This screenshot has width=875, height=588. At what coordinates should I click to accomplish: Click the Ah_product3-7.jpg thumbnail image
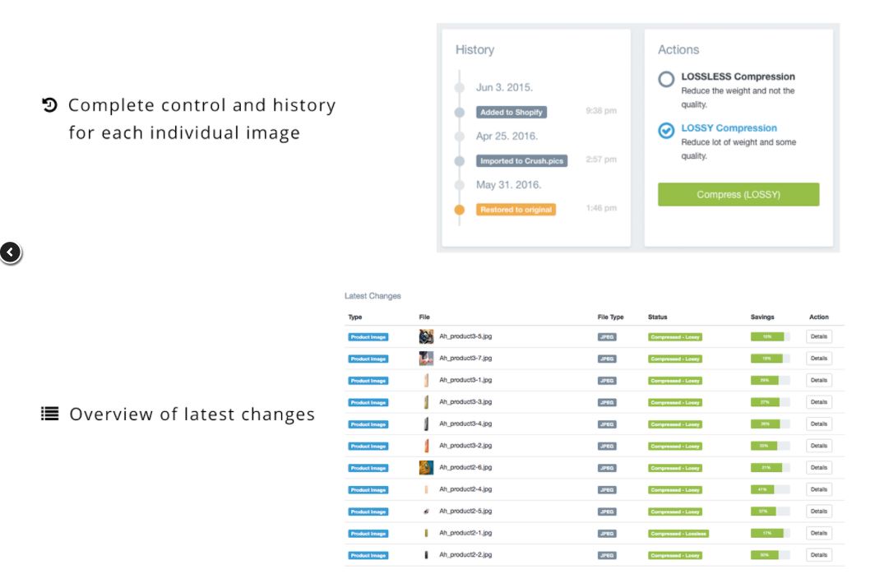[x=426, y=359]
